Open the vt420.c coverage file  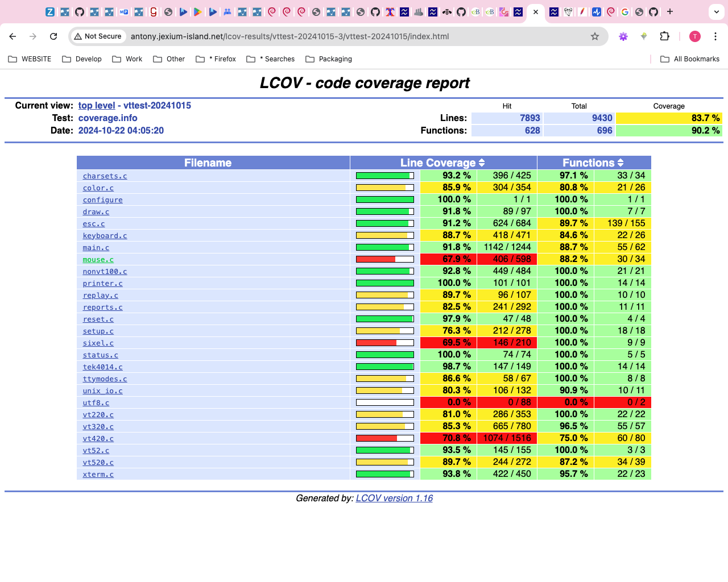click(x=98, y=439)
